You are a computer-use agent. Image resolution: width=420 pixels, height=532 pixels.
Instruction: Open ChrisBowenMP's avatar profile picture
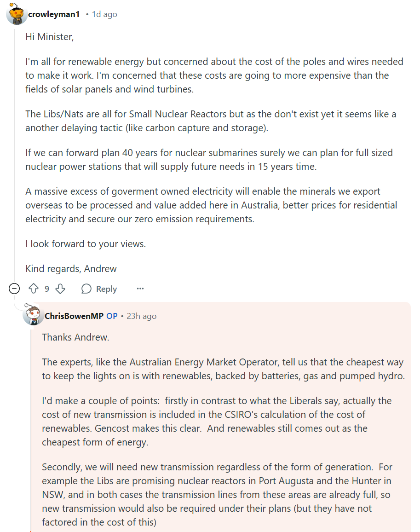(x=33, y=316)
